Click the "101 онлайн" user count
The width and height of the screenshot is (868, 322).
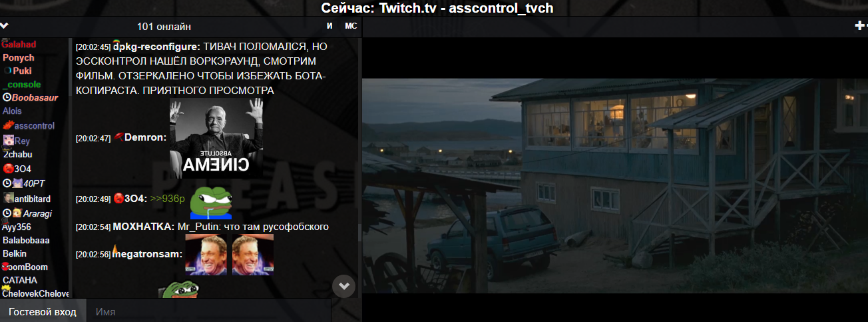pos(164,26)
